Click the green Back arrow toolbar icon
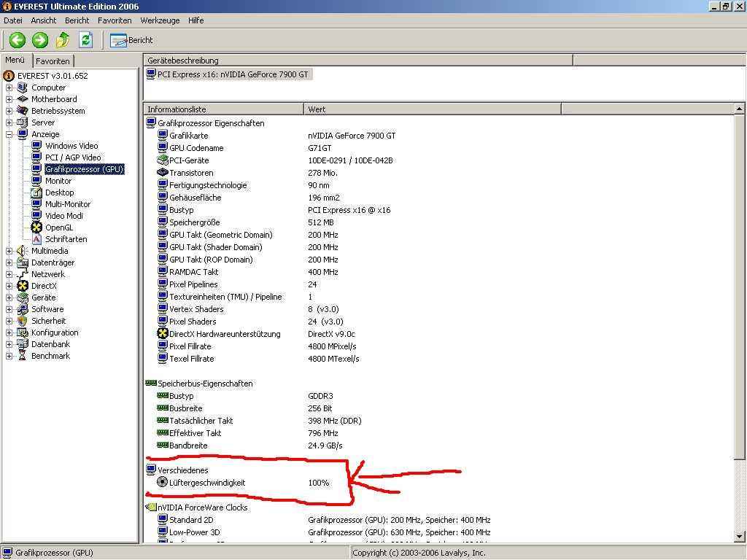The height and width of the screenshot is (560, 747). click(x=18, y=40)
